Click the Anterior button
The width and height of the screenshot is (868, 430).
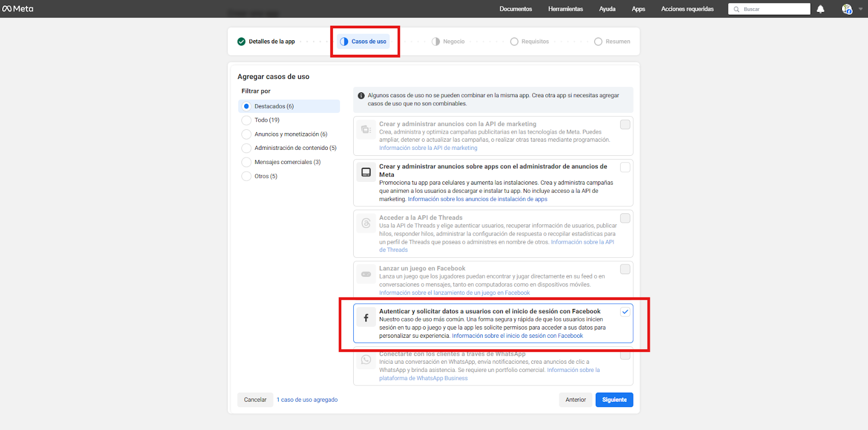pos(575,400)
